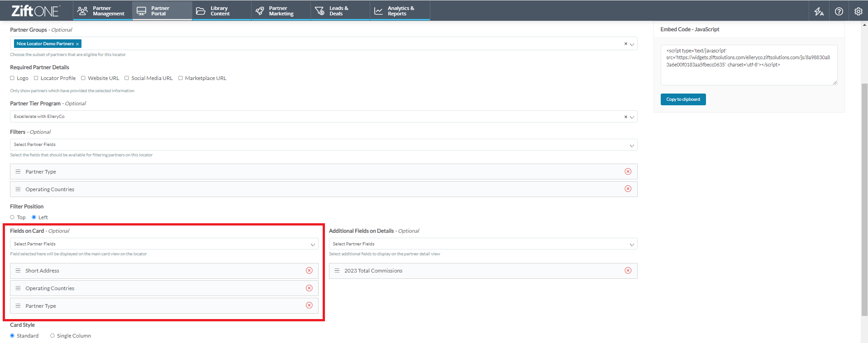Remove the Operating Countries filter

click(x=628, y=188)
